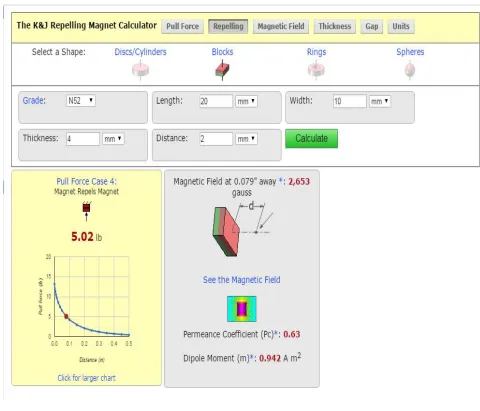Click the asterisk after Magnetic Field distance
The width and height of the screenshot is (480, 411).
click(x=281, y=181)
